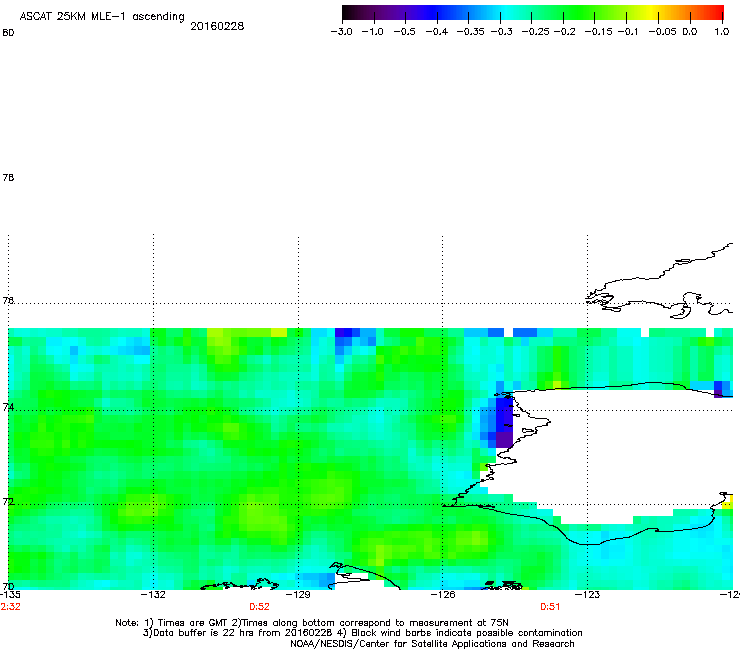
Task: Click the note line starting '3)Data buffer is 22 hrs'
Action: [362, 633]
